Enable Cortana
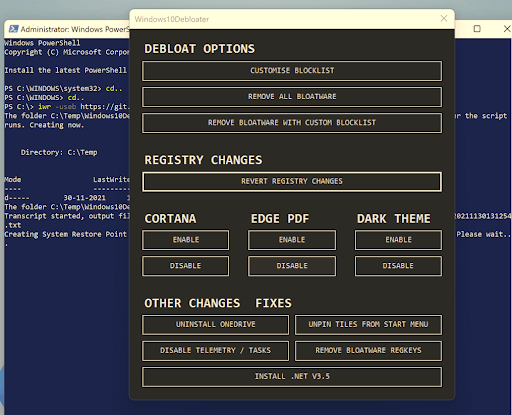 [x=186, y=240]
